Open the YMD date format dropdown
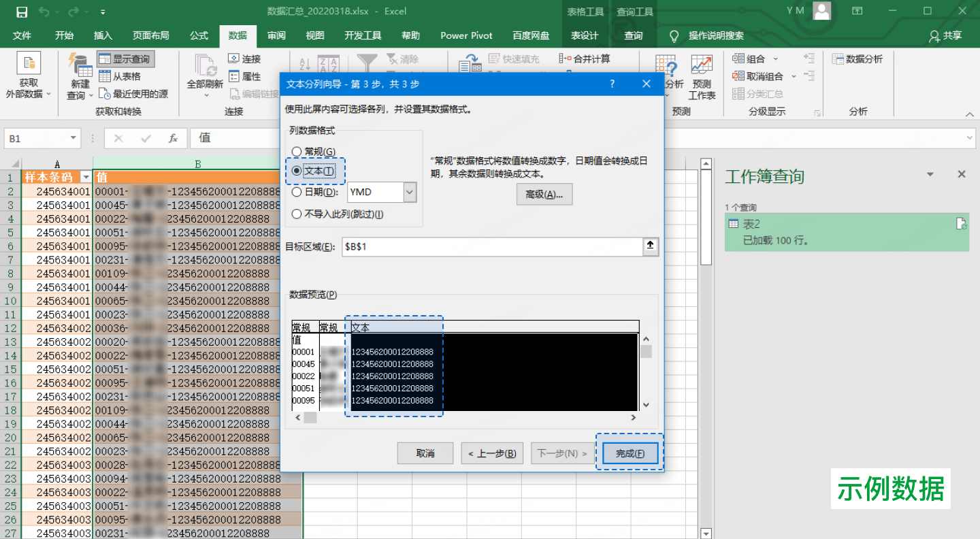The image size is (980, 539). coord(409,192)
